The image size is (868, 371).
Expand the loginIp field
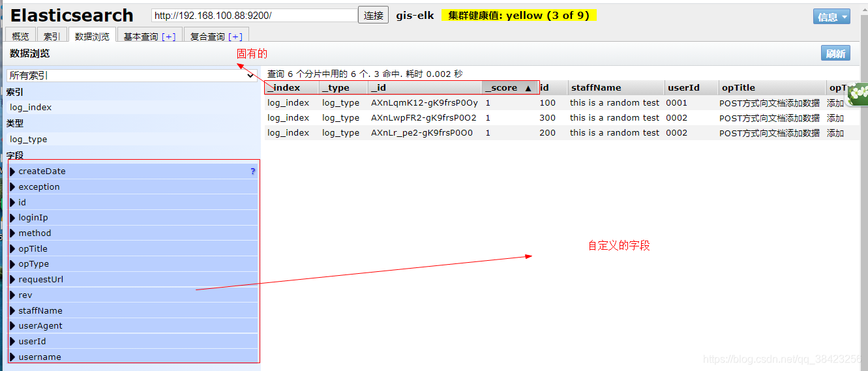point(133,218)
